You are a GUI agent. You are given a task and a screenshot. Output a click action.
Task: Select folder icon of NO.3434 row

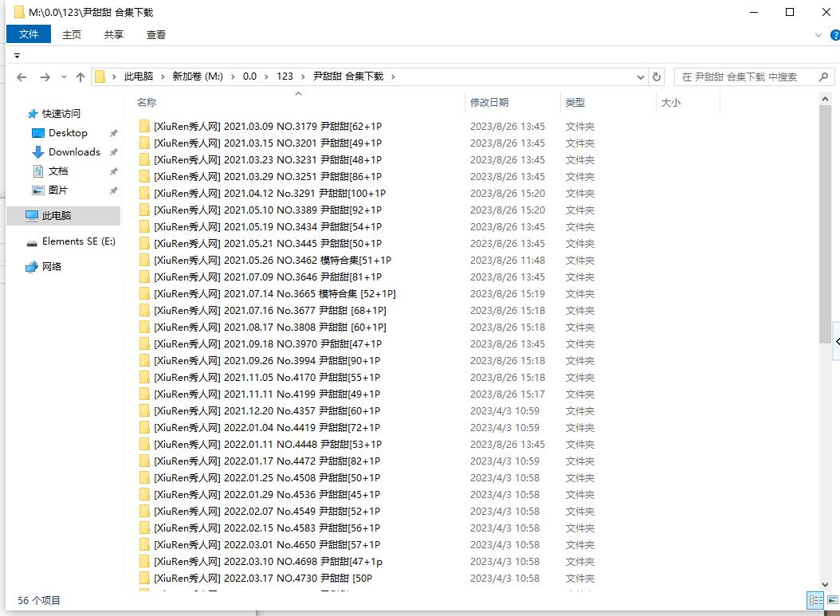[x=144, y=226]
